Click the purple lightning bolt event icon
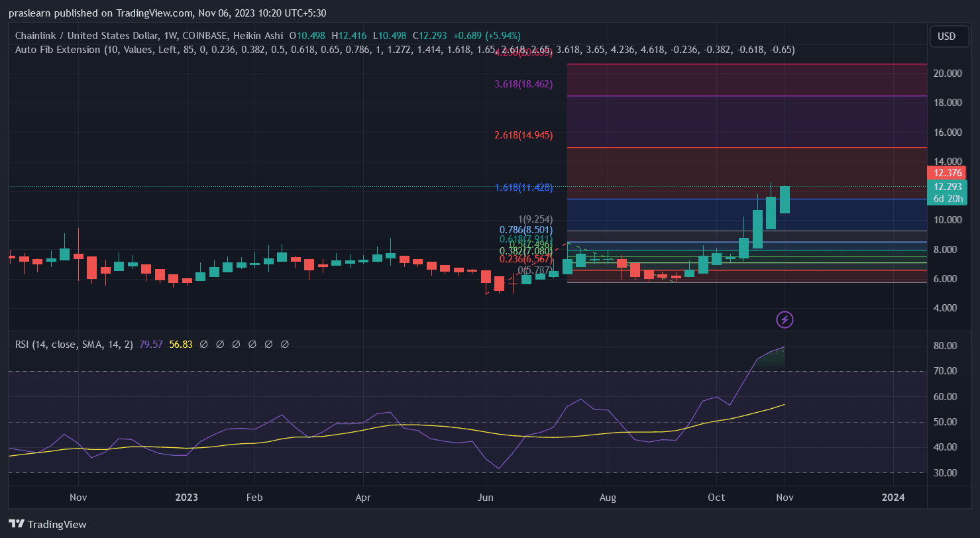980x538 pixels. click(785, 320)
